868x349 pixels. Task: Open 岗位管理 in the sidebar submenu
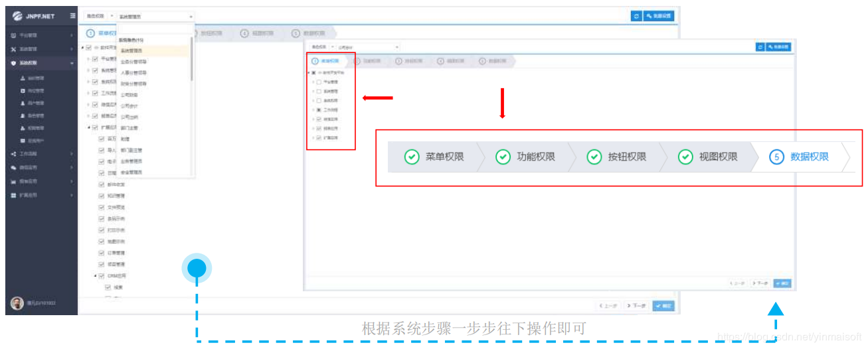pos(36,90)
